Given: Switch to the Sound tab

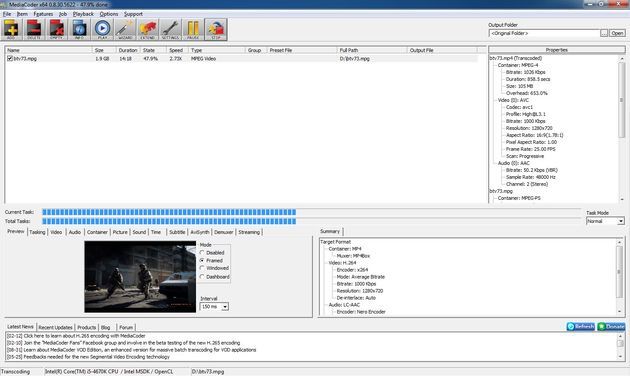Looking at the screenshot, I should tap(139, 232).
